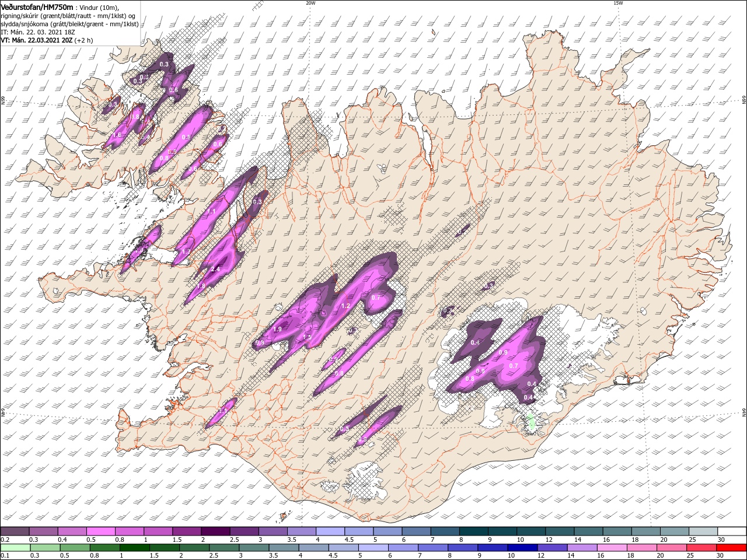Click the 15W longitude label
The height and width of the screenshot is (560, 747).
(617, 3)
